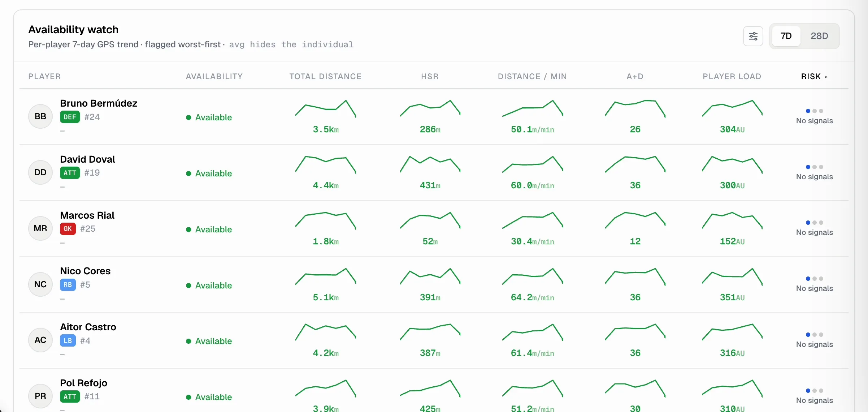This screenshot has width=868, height=412.
Task: Click the DISTANCE / MIN column header
Action: (532, 77)
